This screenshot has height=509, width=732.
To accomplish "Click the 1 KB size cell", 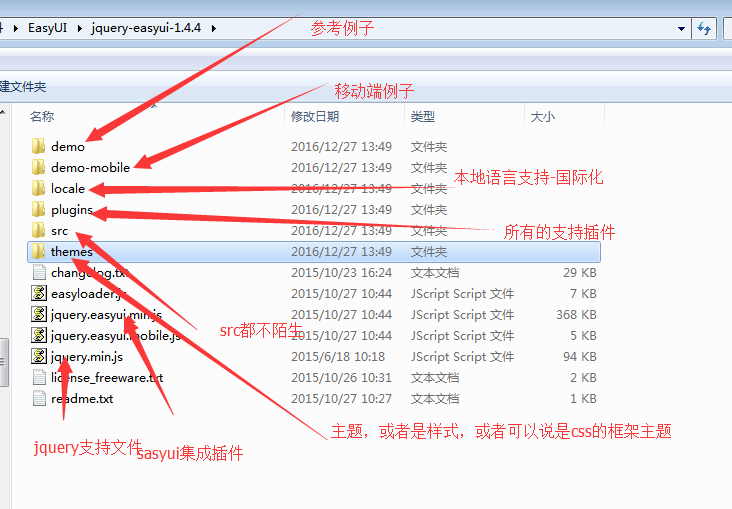I will pos(583,399).
